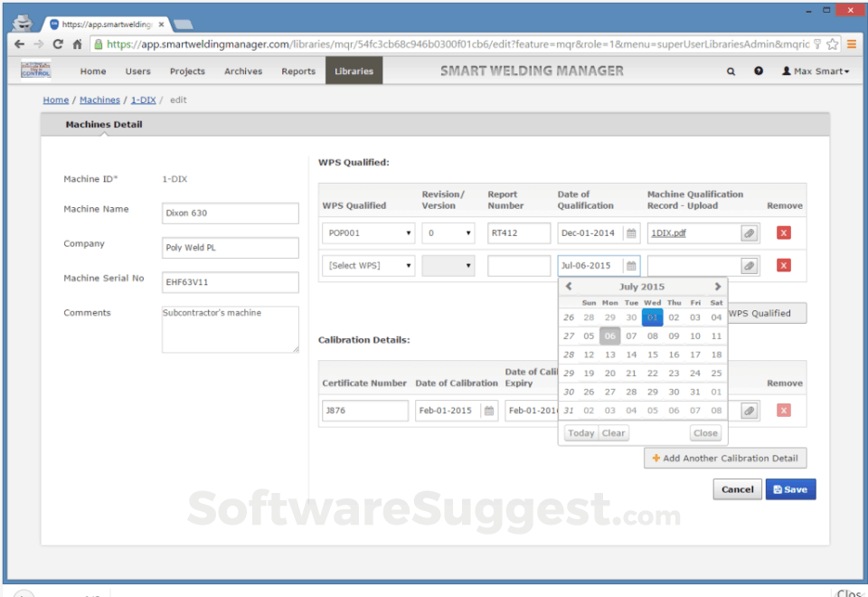Click the Home breadcrumb link
Image resolution: width=868 pixels, height=597 pixels.
(x=56, y=99)
